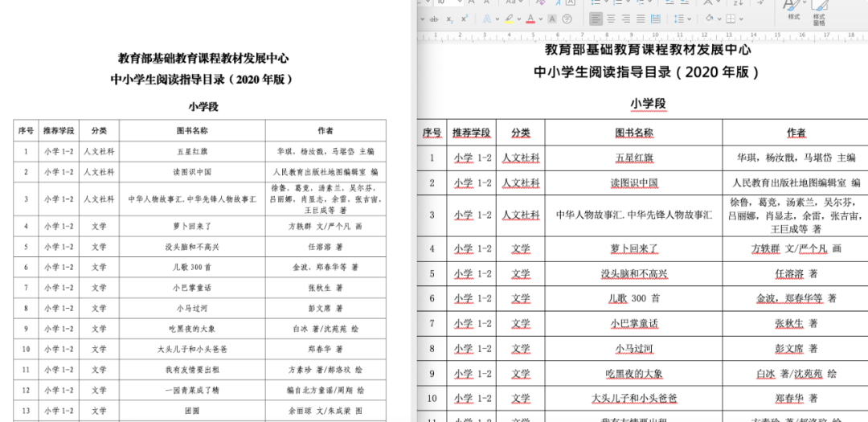Click 读图识中国 in left PDF window
The image size is (868, 422).
tap(192, 172)
